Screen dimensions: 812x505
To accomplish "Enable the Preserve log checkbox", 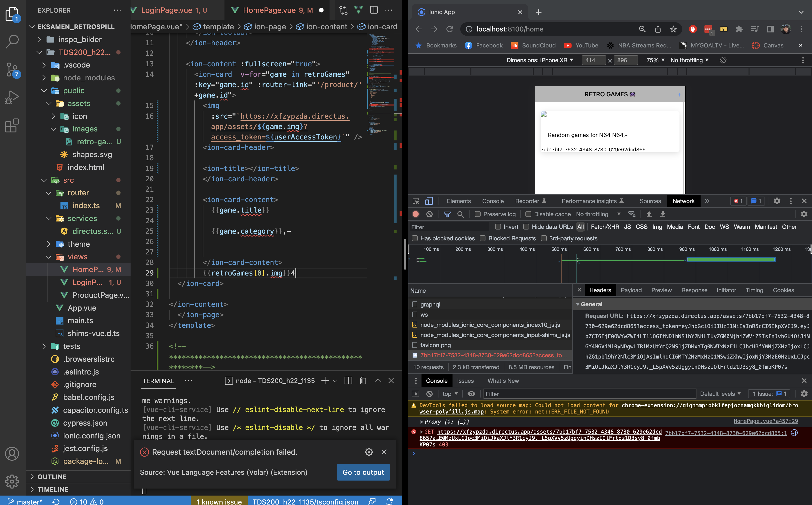I will pyautogui.click(x=478, y=214).
